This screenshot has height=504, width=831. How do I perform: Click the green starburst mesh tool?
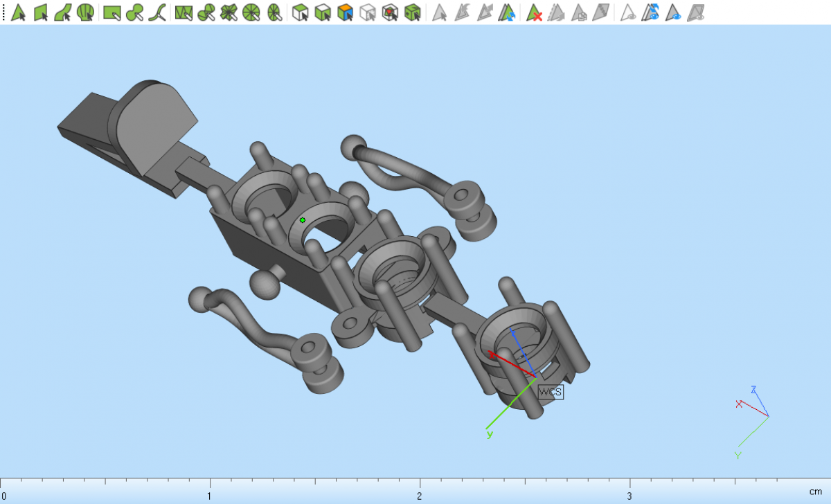(229, 12)
